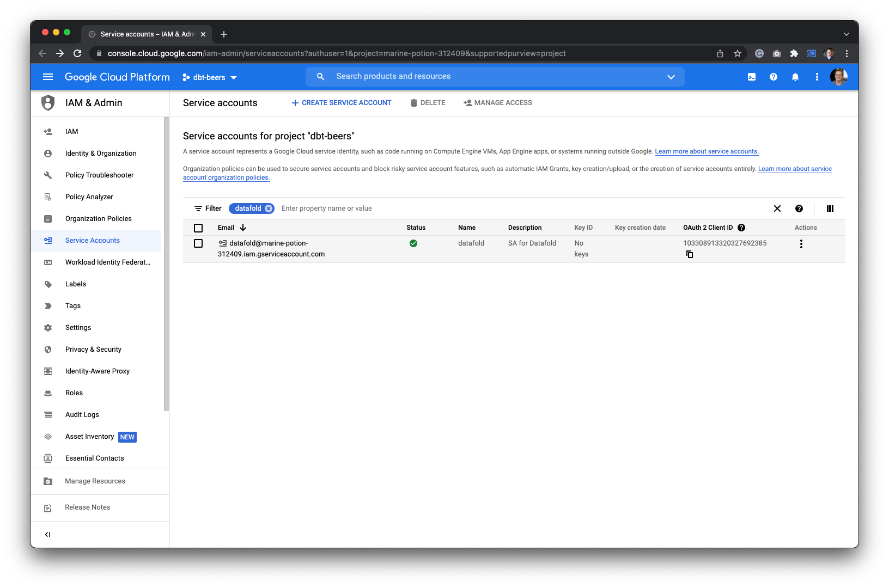Screen dimensions: 889x588
Task: Clear all filters with X icon
Action: [x=777, y=209]
